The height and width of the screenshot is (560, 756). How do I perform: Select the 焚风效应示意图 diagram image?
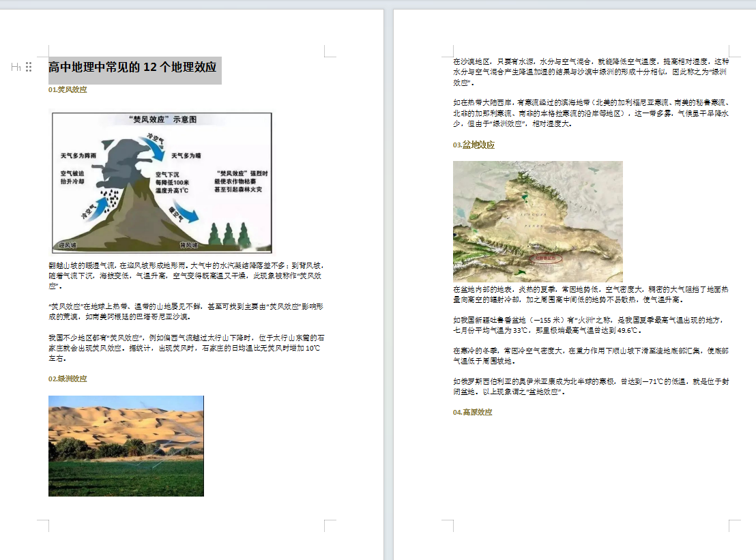click(x=162, y=183)
